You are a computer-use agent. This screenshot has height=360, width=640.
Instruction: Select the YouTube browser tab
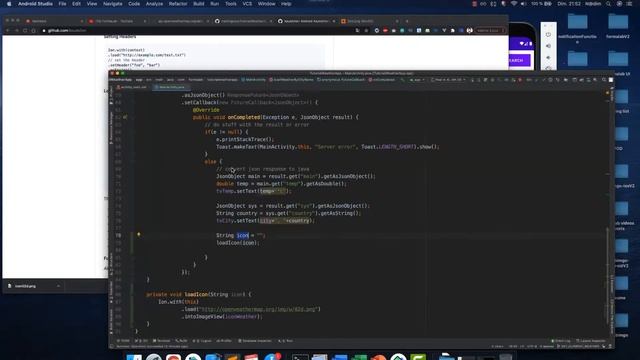118,21
